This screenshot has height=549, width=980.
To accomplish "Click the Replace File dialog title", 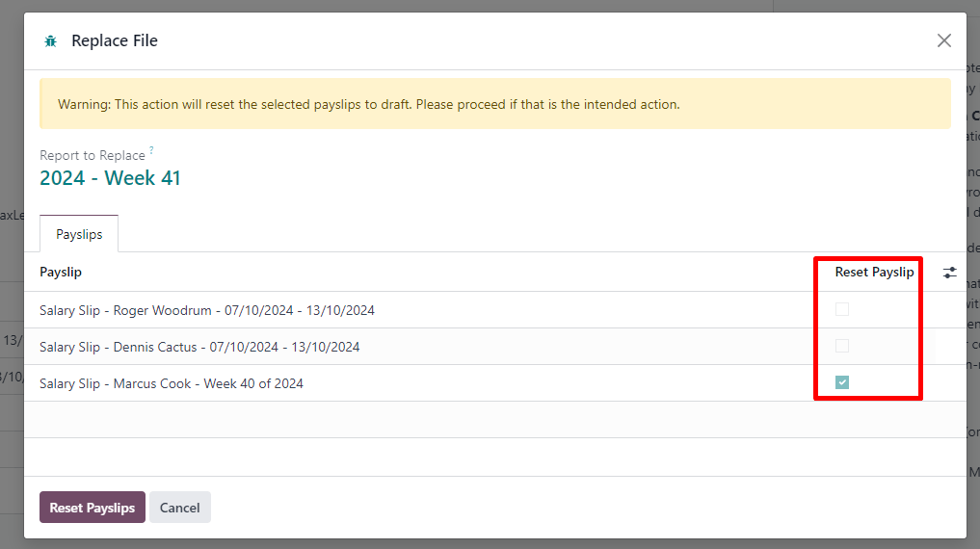I will click(115, 40).
